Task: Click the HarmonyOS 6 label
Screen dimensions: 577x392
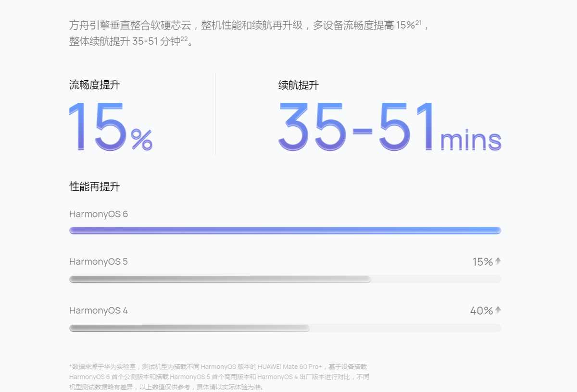Action: click(99, 214)
